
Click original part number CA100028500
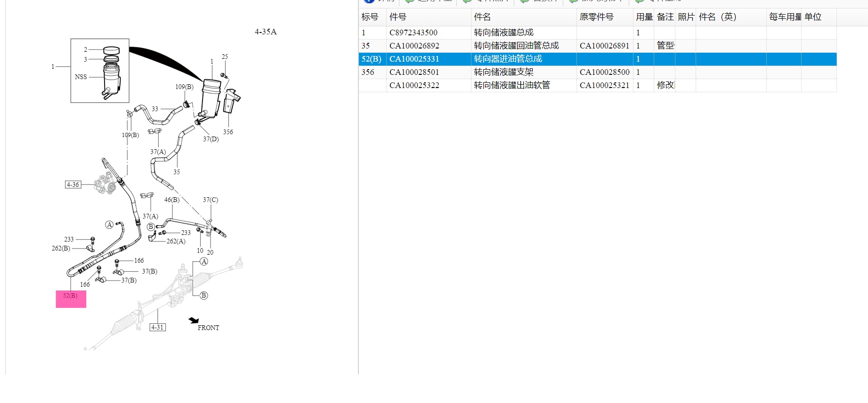click(x=604, y=72)
